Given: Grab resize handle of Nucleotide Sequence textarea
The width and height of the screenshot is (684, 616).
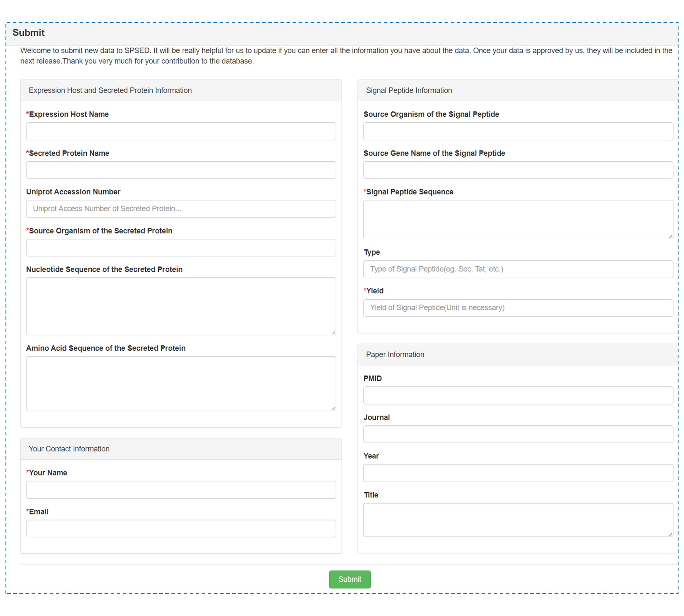Looking at the screenshot, I should click(x=333, y=332).
